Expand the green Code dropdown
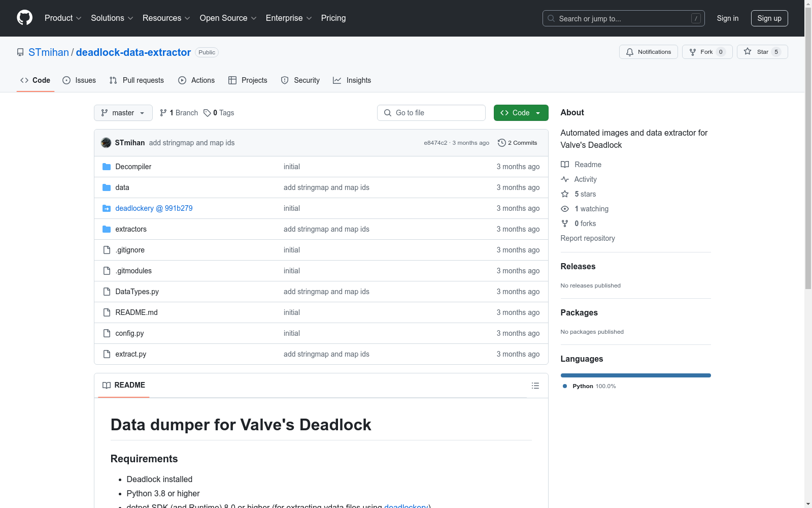Screen dimensions: 812x508 pos(521,113)
